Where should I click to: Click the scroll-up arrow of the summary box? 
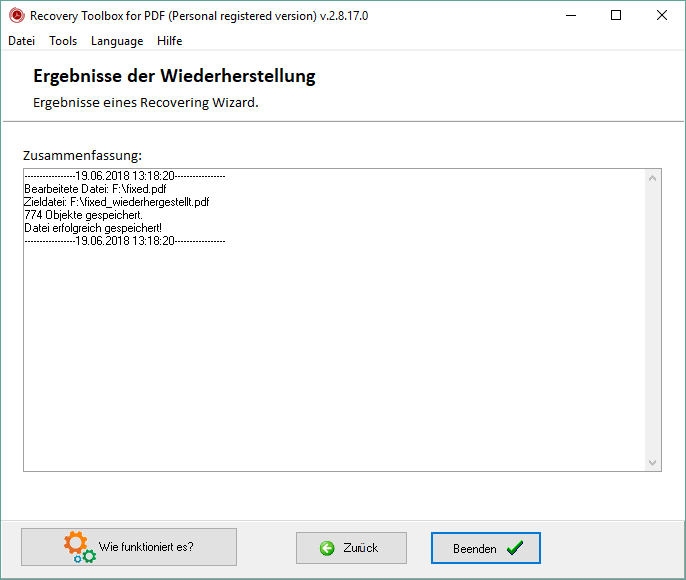[652, 178]
